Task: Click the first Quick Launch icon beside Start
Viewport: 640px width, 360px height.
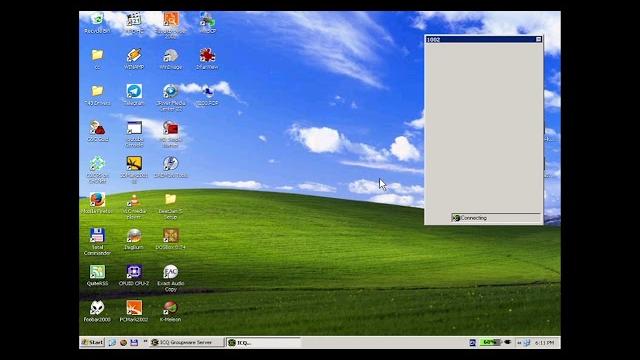Action: tap(112, 342)
